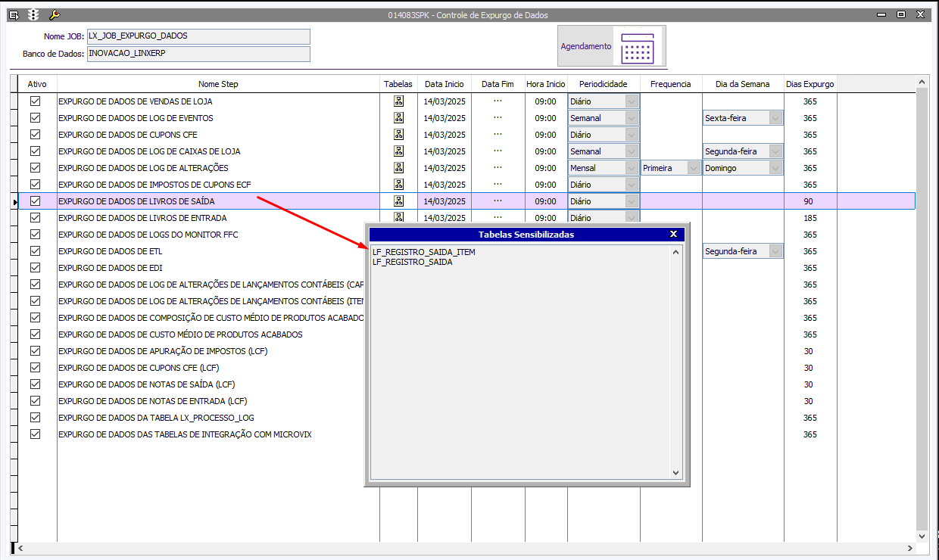Screen dimensions: 939x560
Task: Toggle Ativo checkbox for VENDAS DE LOJA
Action: 35,101
